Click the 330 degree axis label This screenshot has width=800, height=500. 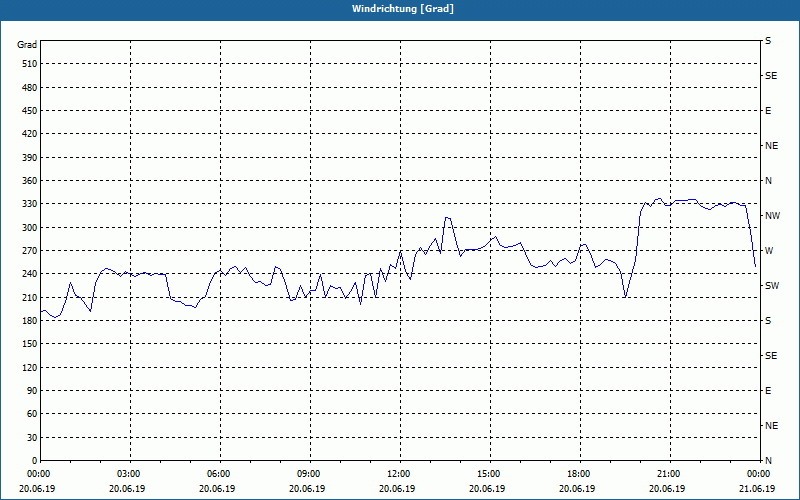tap(30, 204)
